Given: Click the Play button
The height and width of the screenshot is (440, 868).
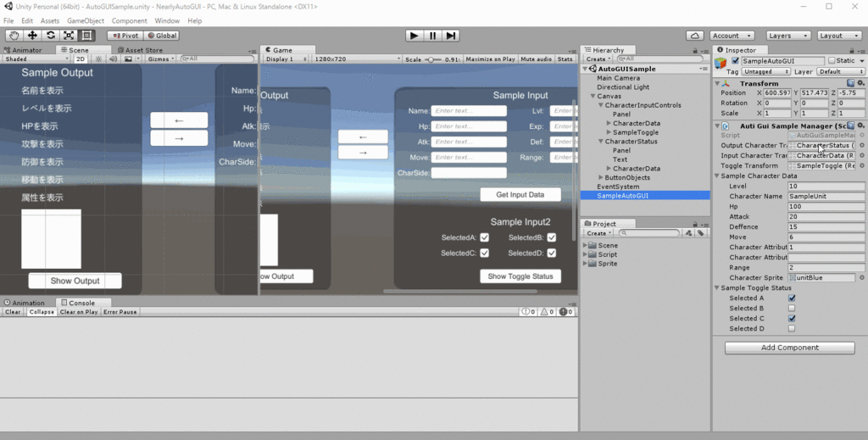Looking at the screenshot, I should tap(414, 36).
